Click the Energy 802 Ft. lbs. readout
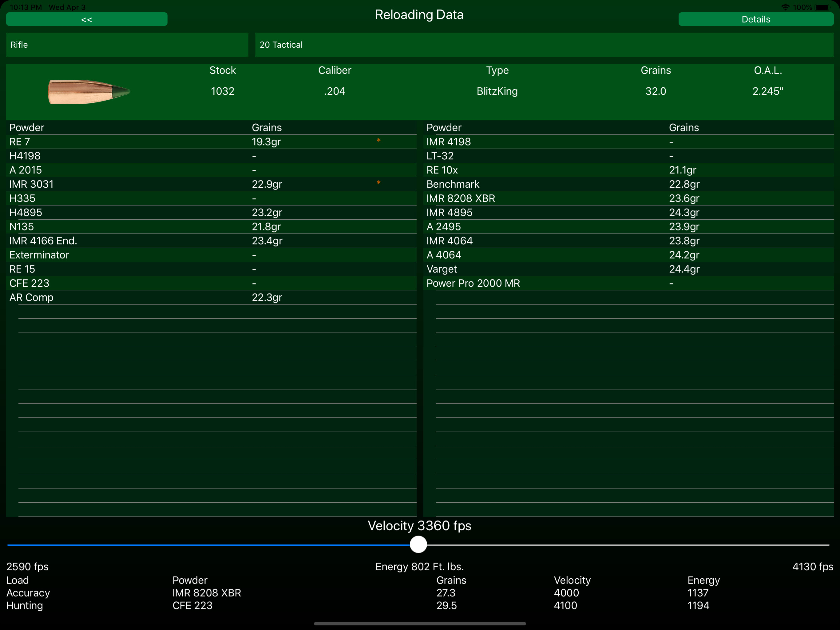Viewport: 840px width, 630px height. pyautogui.click(x=420, y=567)
